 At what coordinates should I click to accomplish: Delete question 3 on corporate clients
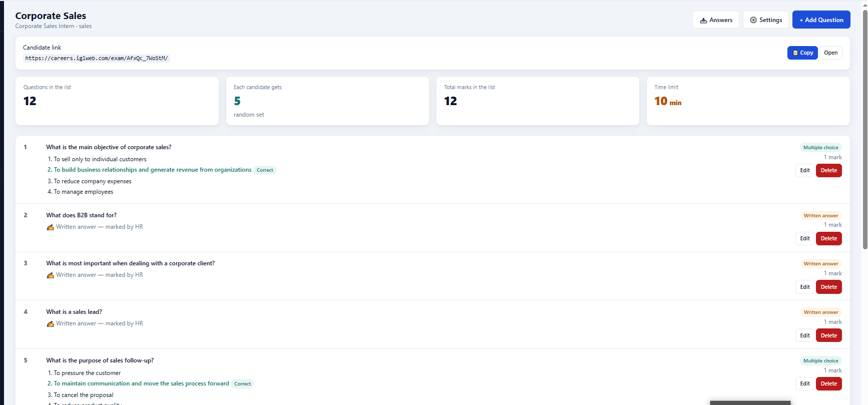(829, 287)
